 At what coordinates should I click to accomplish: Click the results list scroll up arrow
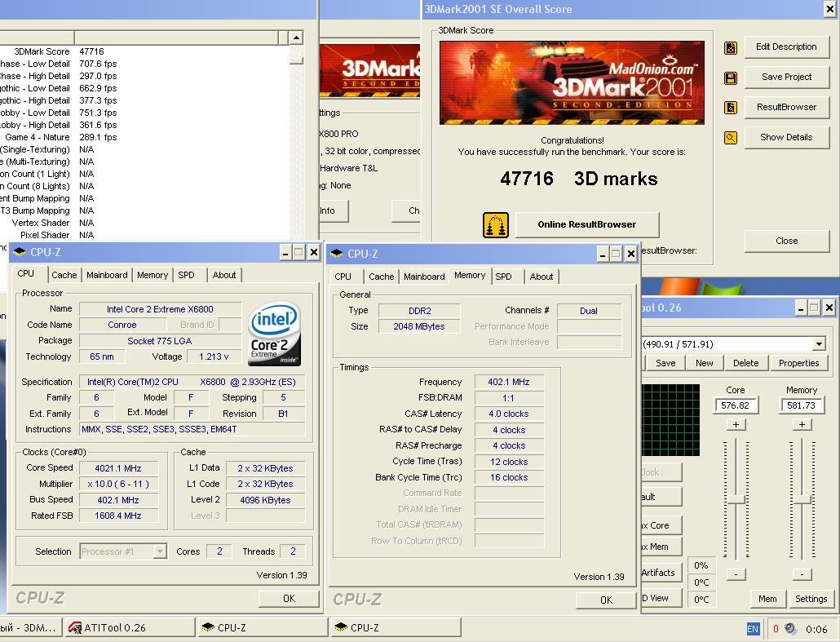tap(296, 38)
